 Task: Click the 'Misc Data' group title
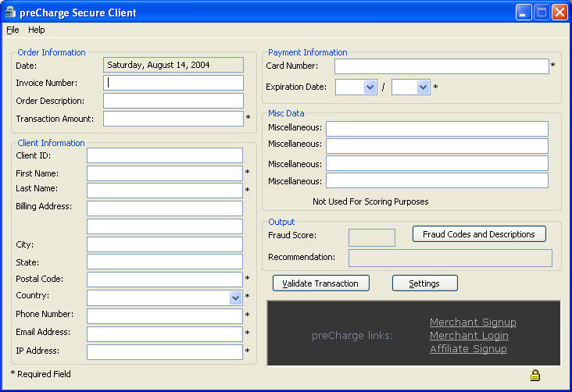coord(286,113)
